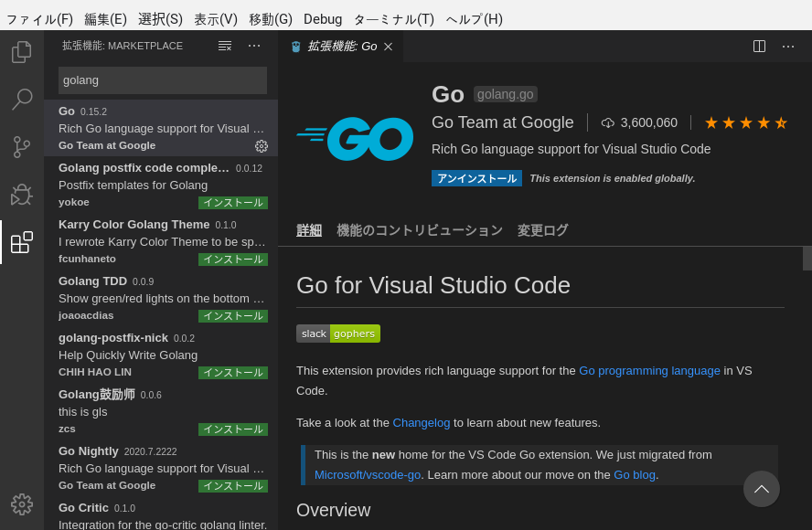
Task: Open the Explorer view in activity bar
Action: [22, 52]
